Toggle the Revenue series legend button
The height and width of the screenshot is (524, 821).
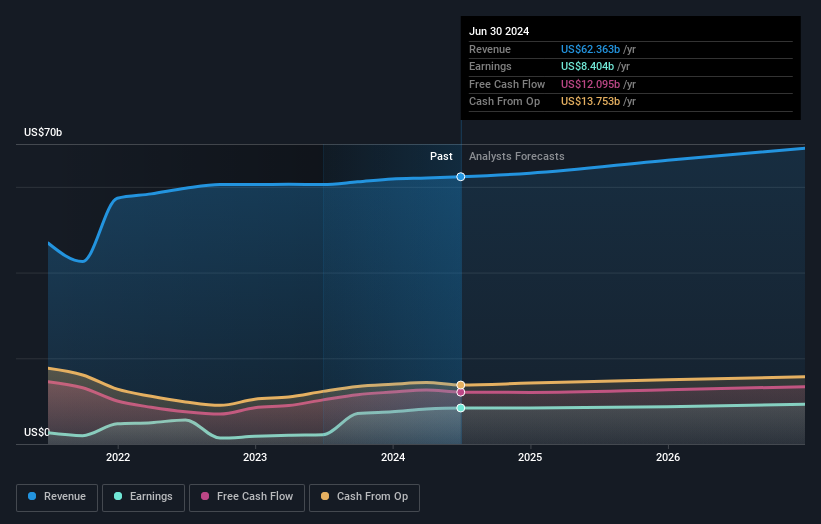point(57,497)
